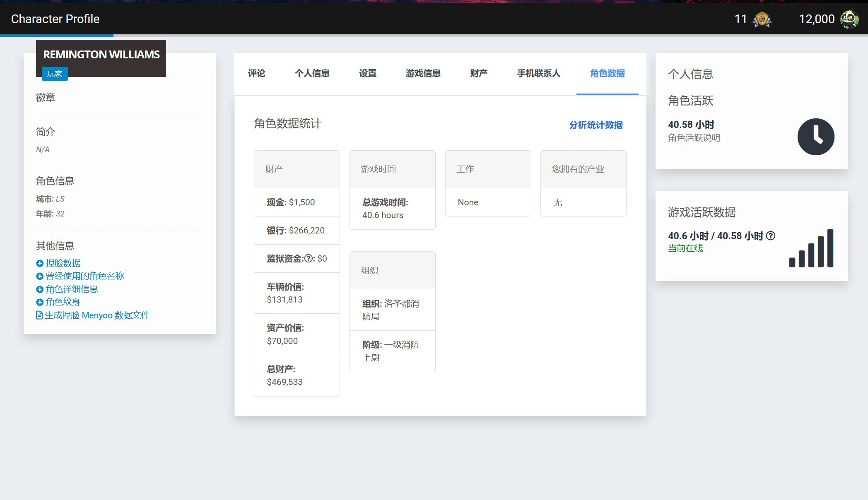
Task: Open the 个人信息 tab
Action: point(312,73)
